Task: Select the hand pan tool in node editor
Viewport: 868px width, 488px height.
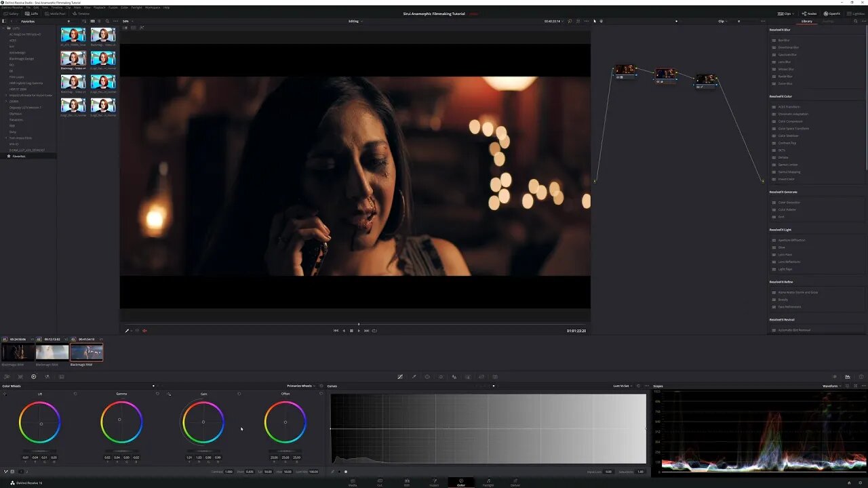Action: [x=601, y=21]
